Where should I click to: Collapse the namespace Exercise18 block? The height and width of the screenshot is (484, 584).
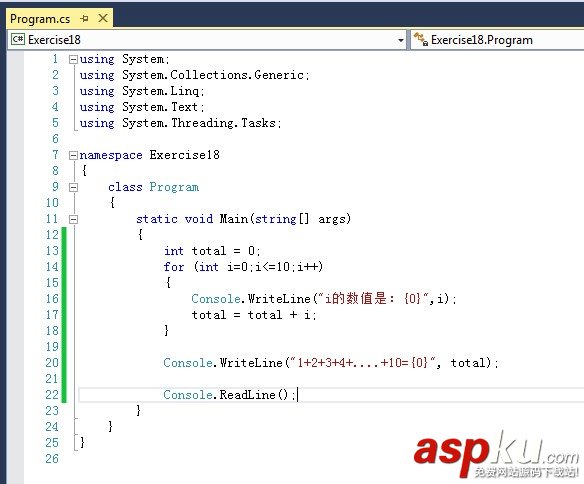tap(73, 155)
